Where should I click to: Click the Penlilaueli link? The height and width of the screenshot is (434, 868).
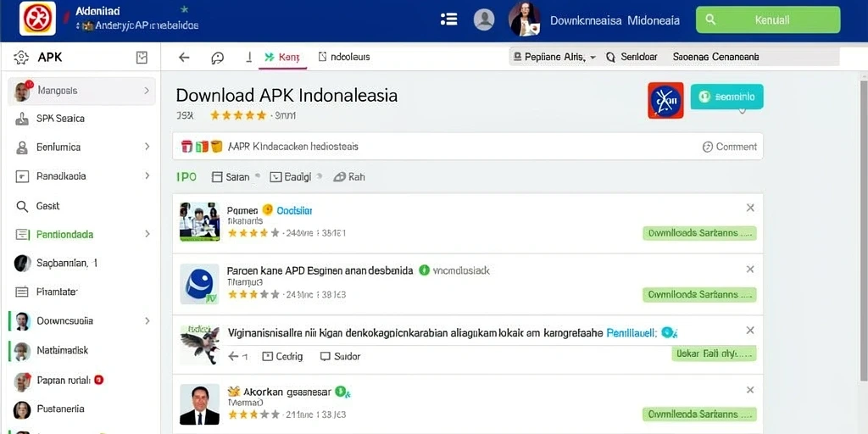click(632, 332)
